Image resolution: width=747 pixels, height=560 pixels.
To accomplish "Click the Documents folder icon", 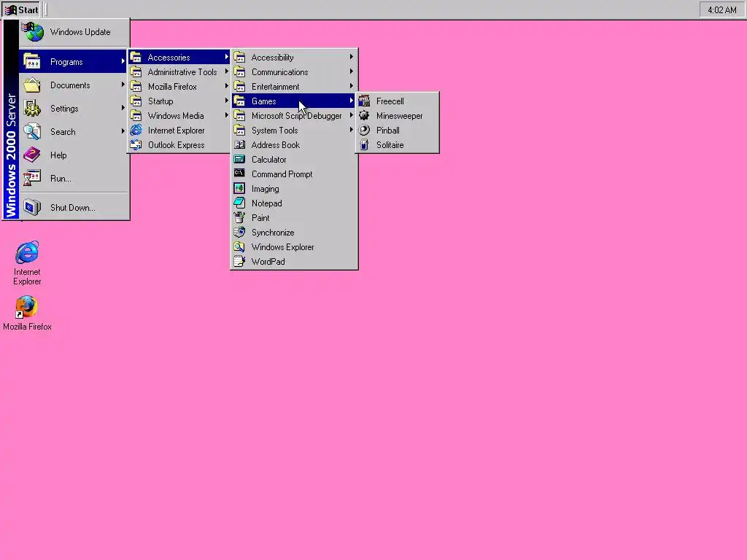I will tap(32, 85).
